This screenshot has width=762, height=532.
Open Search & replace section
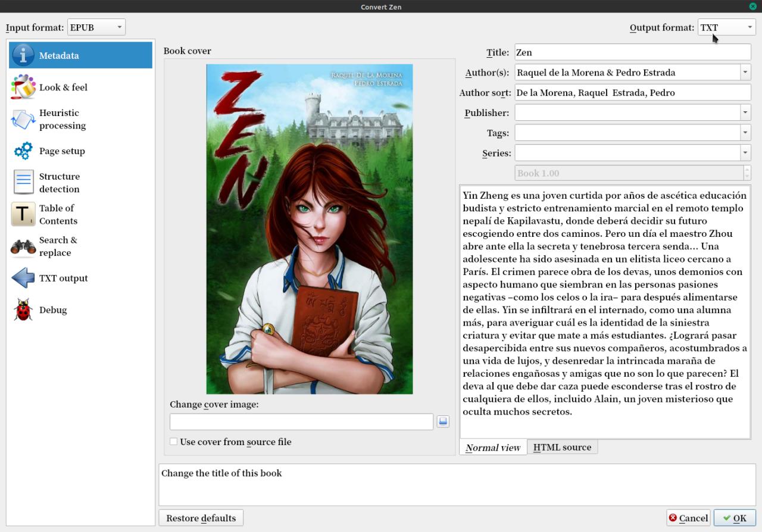click(x=80, y=246)
